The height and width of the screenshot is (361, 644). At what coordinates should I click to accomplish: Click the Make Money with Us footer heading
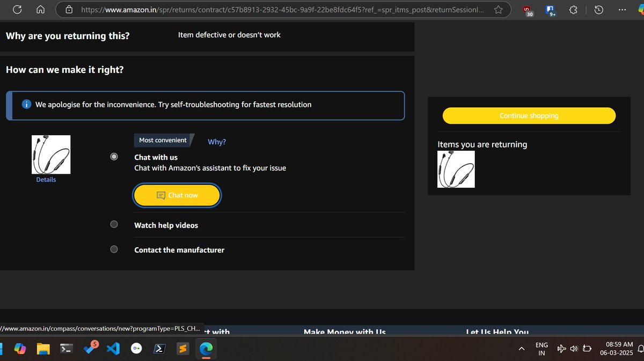point(345,332)
